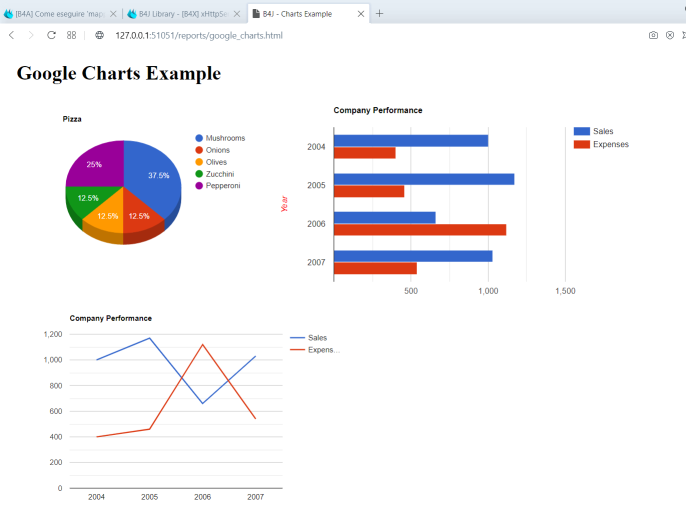Screen dimensions: 686x510
Task: Click the Zucchini legend color dot
Action: point(199,174)
